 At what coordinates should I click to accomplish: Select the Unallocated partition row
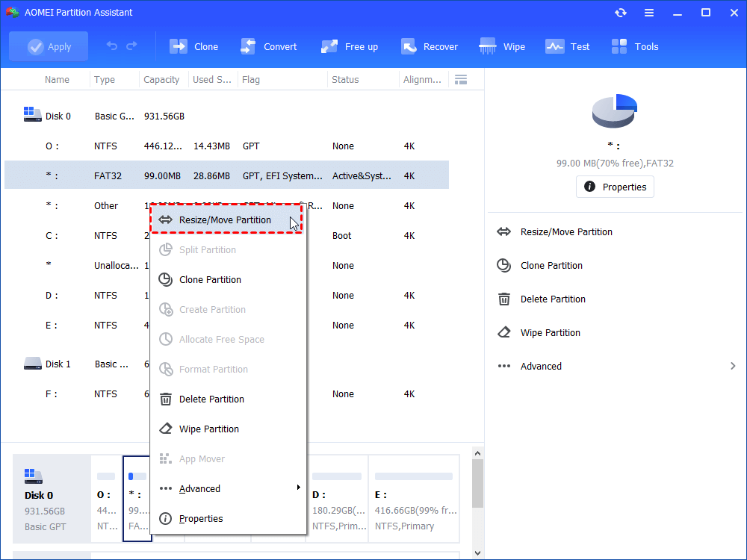tap(227, 265)
